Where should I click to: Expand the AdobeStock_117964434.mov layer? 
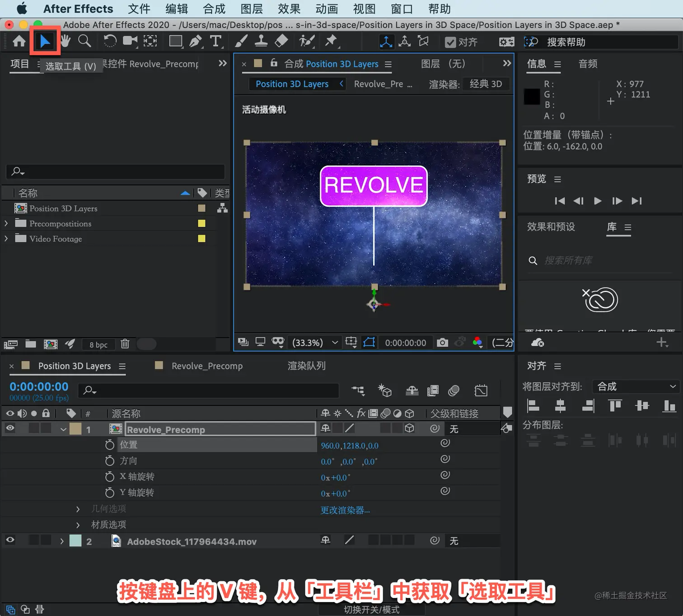(x=62, y=541)
